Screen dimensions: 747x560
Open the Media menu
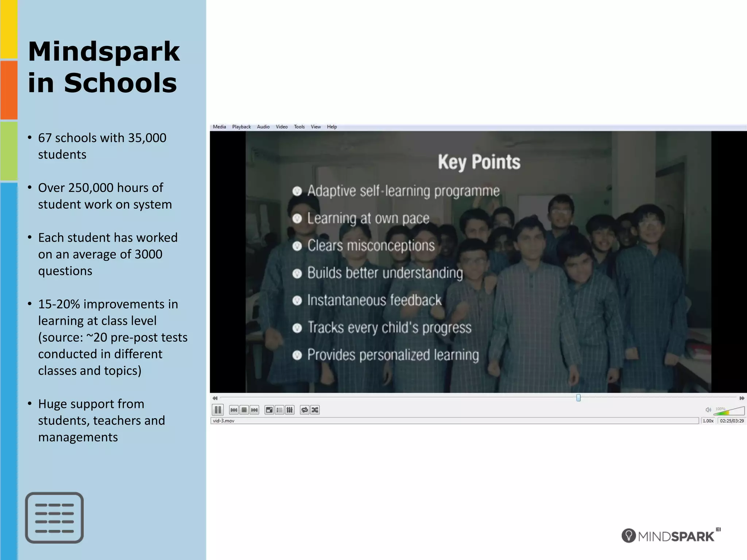coord(220,127)
